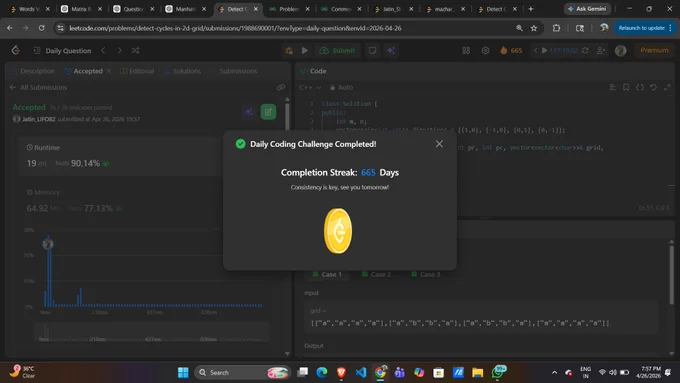The image size is (680, 383).
Task: Pick a random question with shuffle icon
Action: point(135,50)
